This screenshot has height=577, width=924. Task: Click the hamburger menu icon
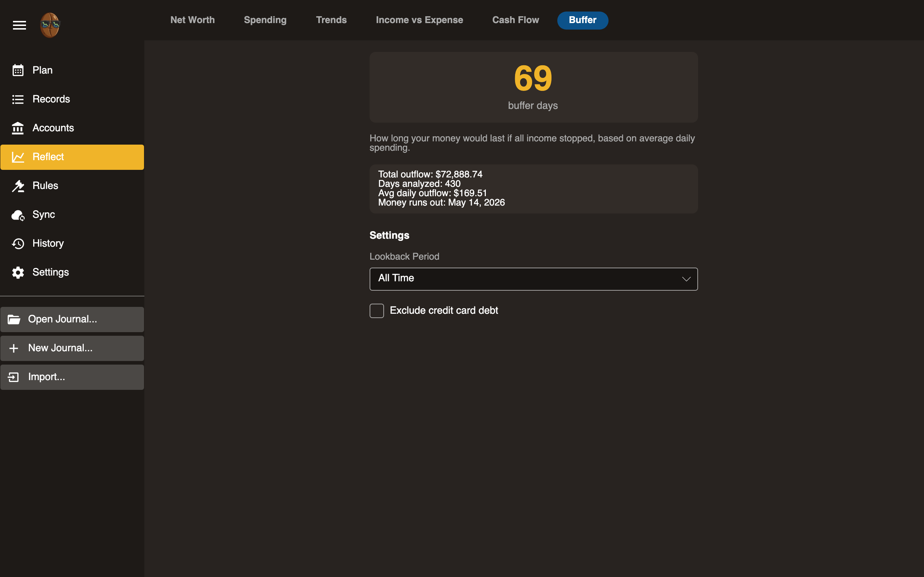pos(19,25)
